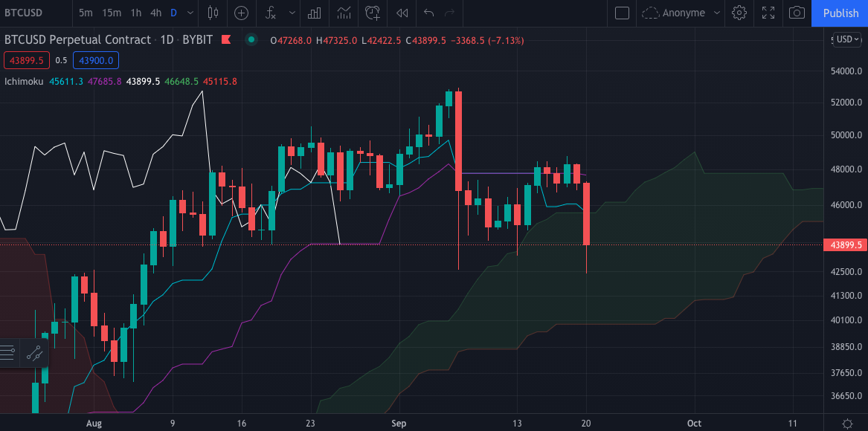Switch to the 5m timeframe
Viewport: 868px width, 431px height.
pos(83,13)
